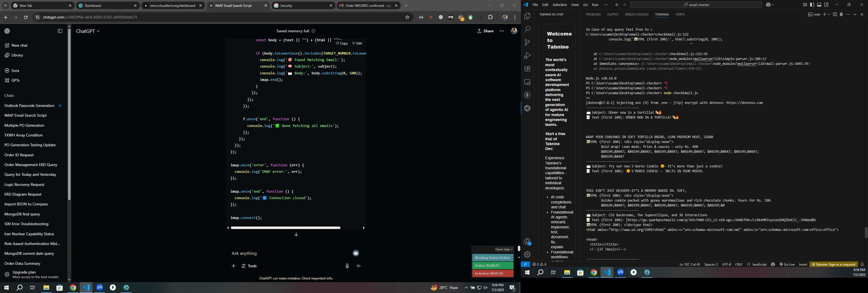The width and height of the screenshot is (868, 293).
Task: Open the Manage gear in VS Code
Action: 527,254
